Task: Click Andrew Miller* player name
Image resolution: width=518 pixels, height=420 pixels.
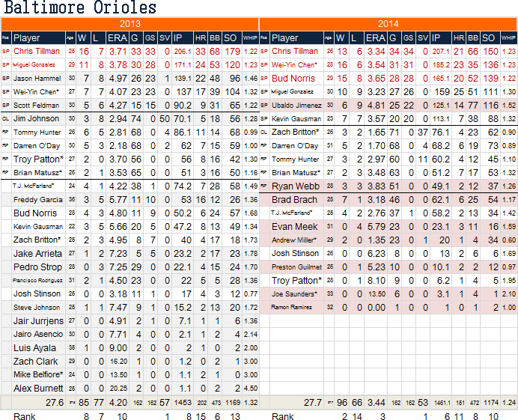Action: tap(294, 240)
